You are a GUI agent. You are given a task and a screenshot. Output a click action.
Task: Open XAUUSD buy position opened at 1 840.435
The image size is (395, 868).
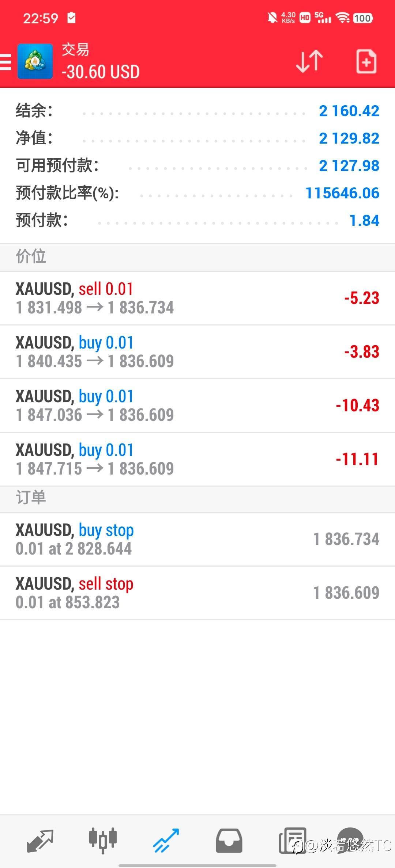(197, 352)
